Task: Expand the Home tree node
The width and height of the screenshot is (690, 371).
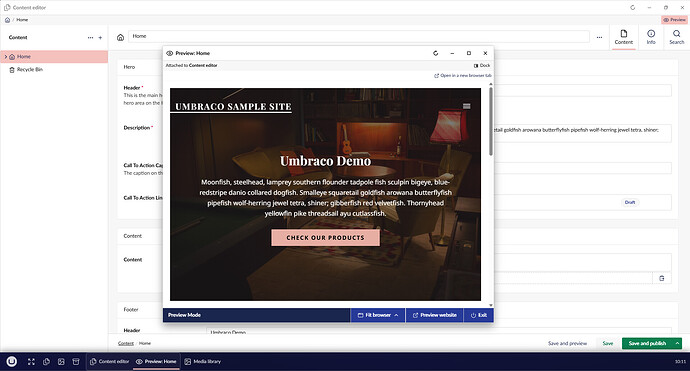Action: coord(6,57)
